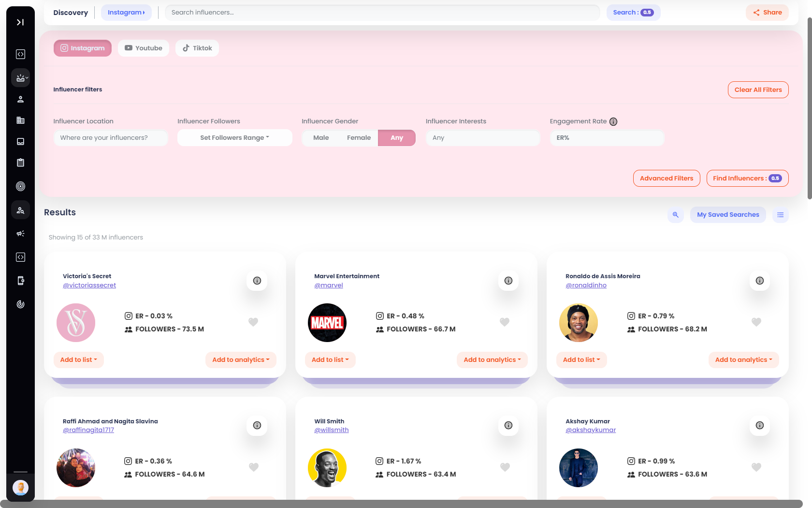
Task: Click the Engagement Rate info icon
Action: (613, 121)
